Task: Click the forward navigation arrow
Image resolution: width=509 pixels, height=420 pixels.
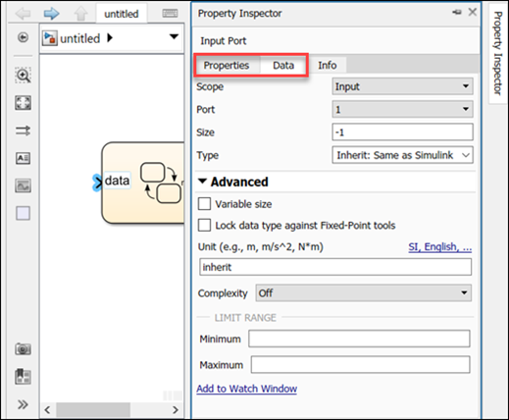Action: click(x=51, y=14)
